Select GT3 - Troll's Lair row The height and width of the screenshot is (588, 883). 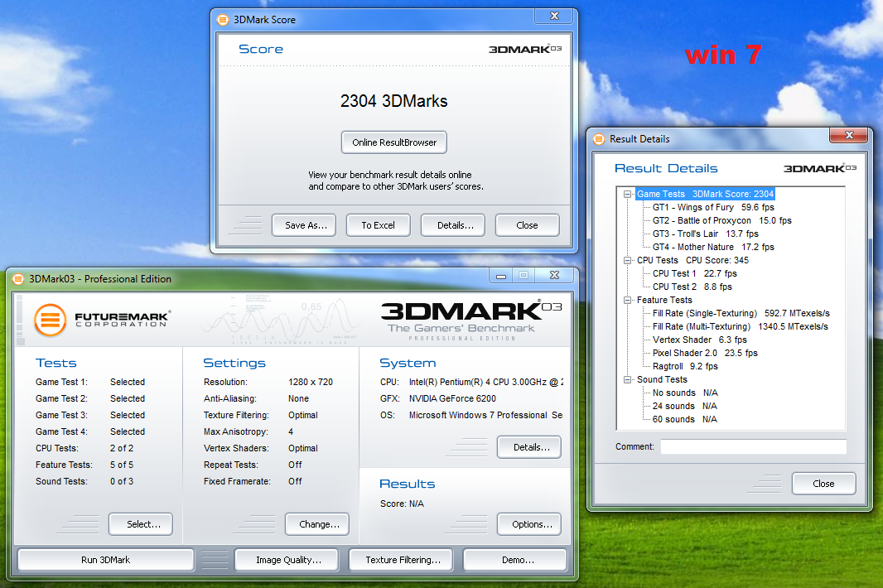706,234
